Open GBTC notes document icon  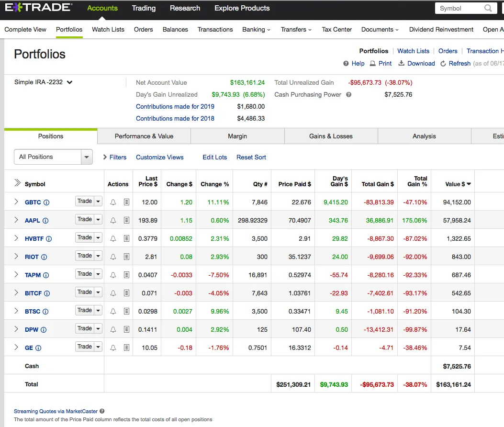127,202
